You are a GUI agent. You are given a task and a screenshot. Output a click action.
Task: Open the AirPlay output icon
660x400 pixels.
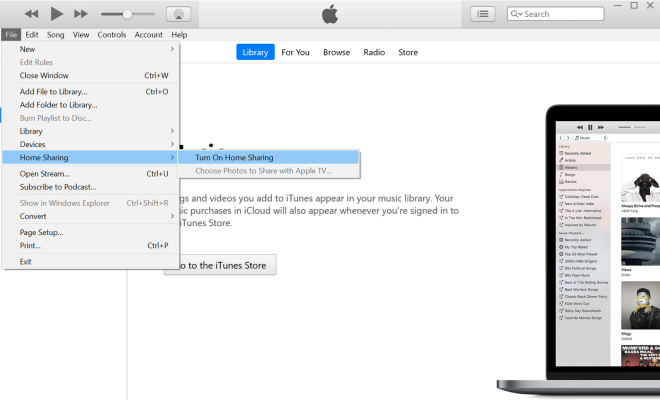(x=178, y=14)
